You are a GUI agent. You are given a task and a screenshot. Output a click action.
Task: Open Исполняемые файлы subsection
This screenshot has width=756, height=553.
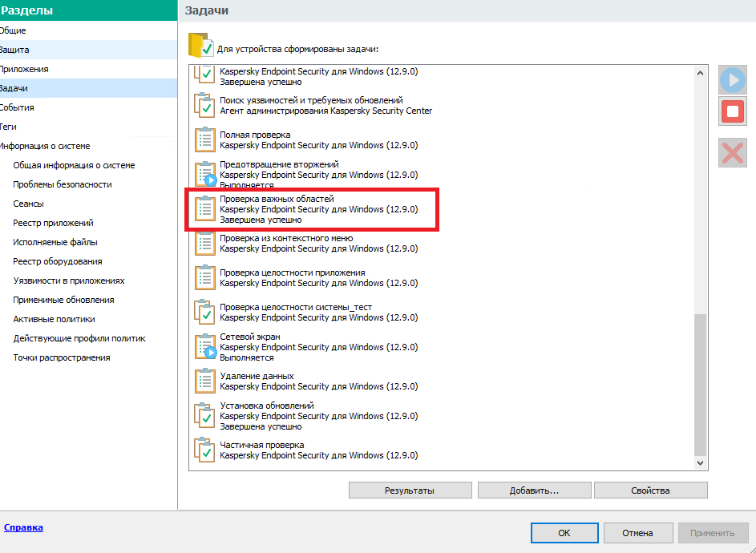[55, 243]
